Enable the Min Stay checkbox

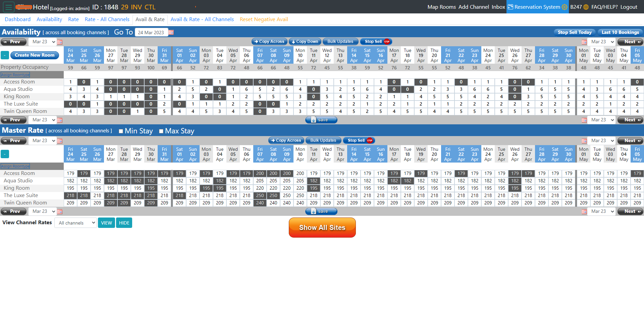(x=121, y=131)
